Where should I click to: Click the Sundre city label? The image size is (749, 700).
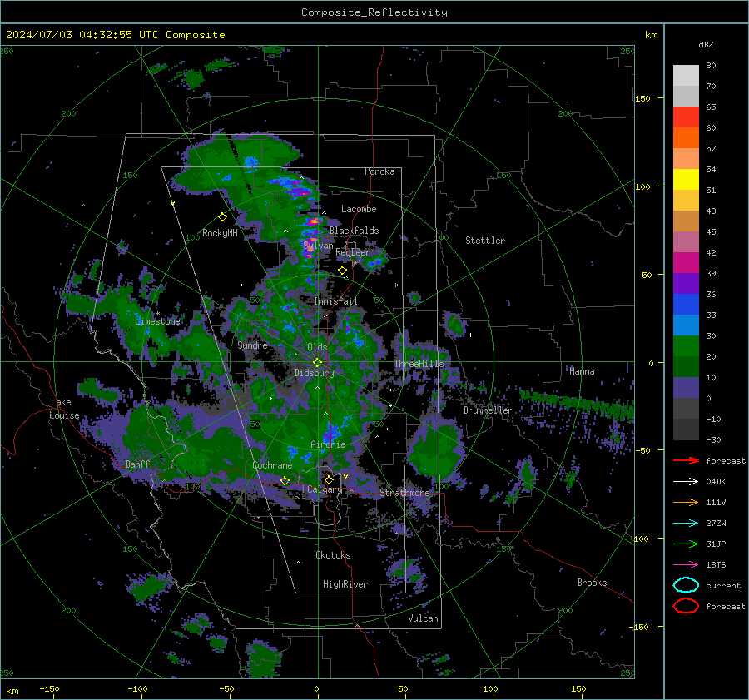[x=252, y=345]
